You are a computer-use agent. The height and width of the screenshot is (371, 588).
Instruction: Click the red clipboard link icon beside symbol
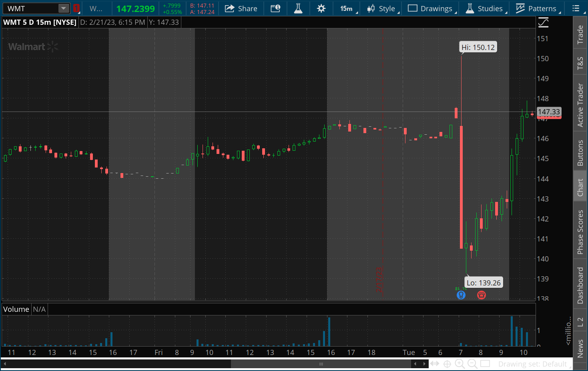point(76,8)
